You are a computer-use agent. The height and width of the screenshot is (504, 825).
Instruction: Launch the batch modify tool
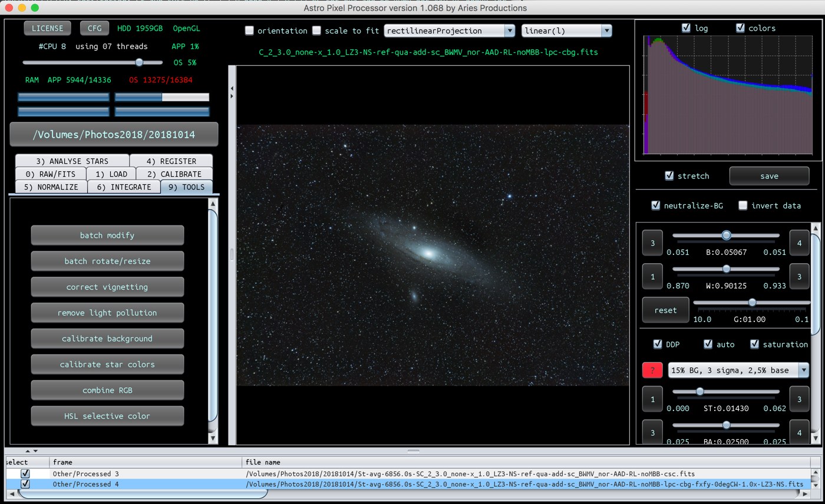point(107,236)
